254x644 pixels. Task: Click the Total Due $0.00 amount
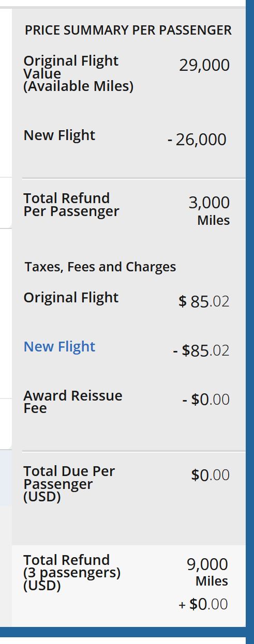[x=211, y=475]
